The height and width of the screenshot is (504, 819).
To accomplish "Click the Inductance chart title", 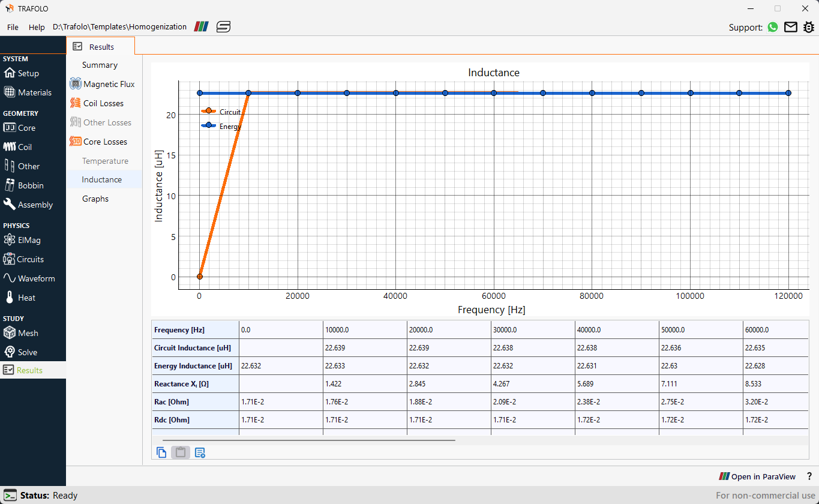I will click(494, 73).
